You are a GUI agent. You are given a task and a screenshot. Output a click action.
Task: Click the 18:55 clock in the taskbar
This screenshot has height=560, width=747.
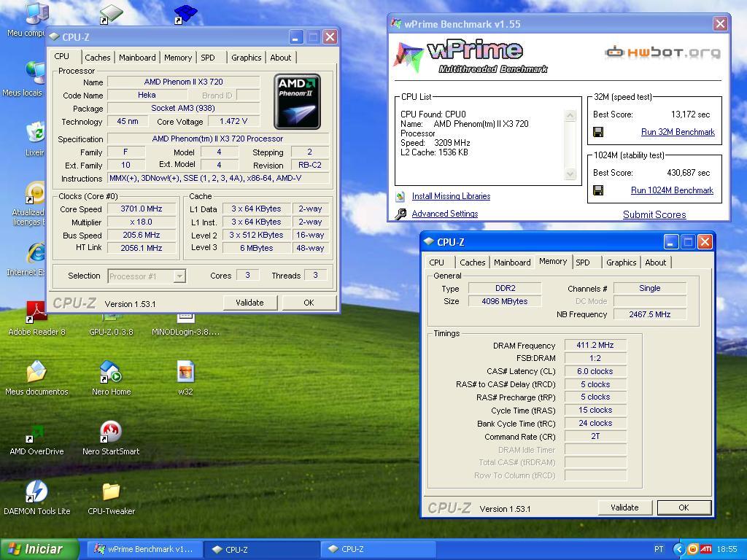pos(727,549)
